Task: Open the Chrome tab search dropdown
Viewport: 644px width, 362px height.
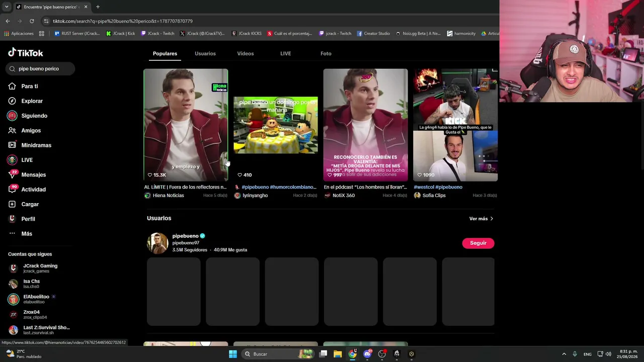Action: [x=7, y=7]
